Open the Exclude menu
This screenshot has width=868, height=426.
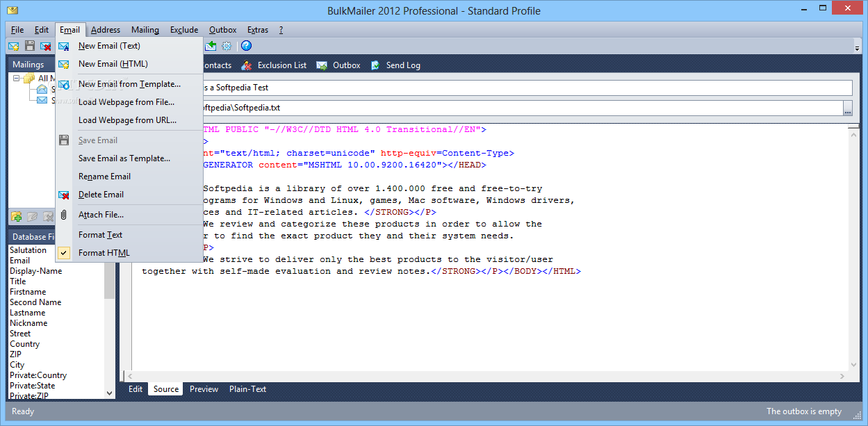pos(184,30)
